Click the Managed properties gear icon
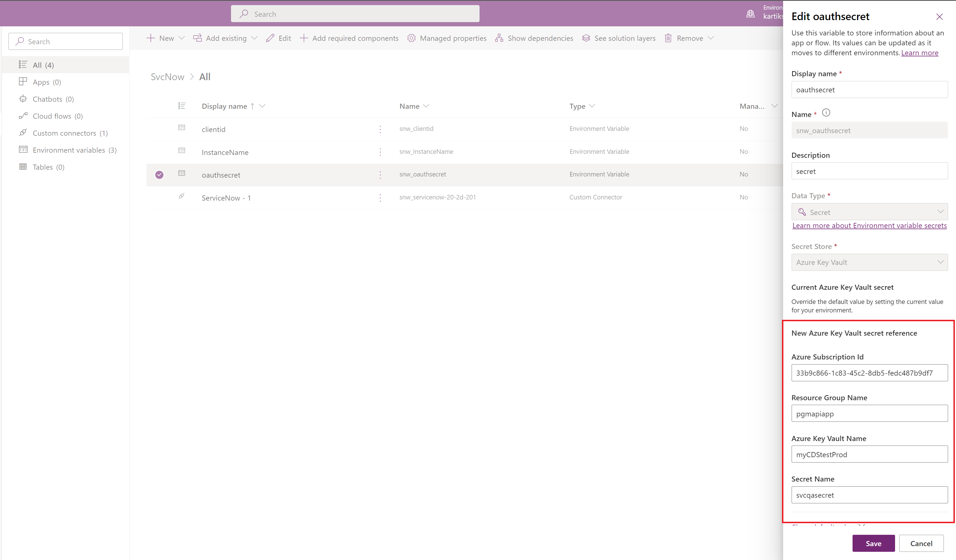Image resolution: width=956 pixels, height=560 pixels. [x=411, y=38]
